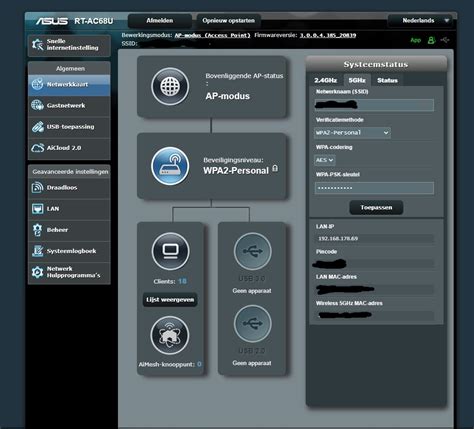Click the Toepassen button
This screenshot has width=474, height=429.
point(376,207)
